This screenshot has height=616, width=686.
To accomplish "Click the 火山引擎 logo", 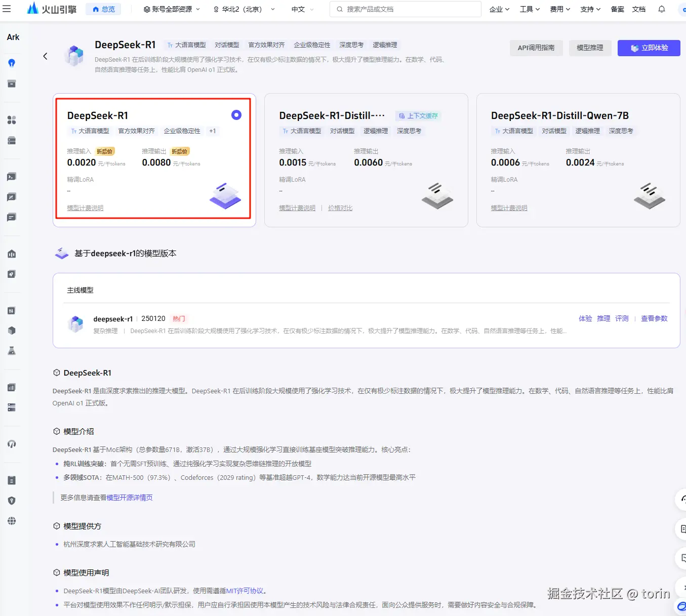I will tap(52, 9).
